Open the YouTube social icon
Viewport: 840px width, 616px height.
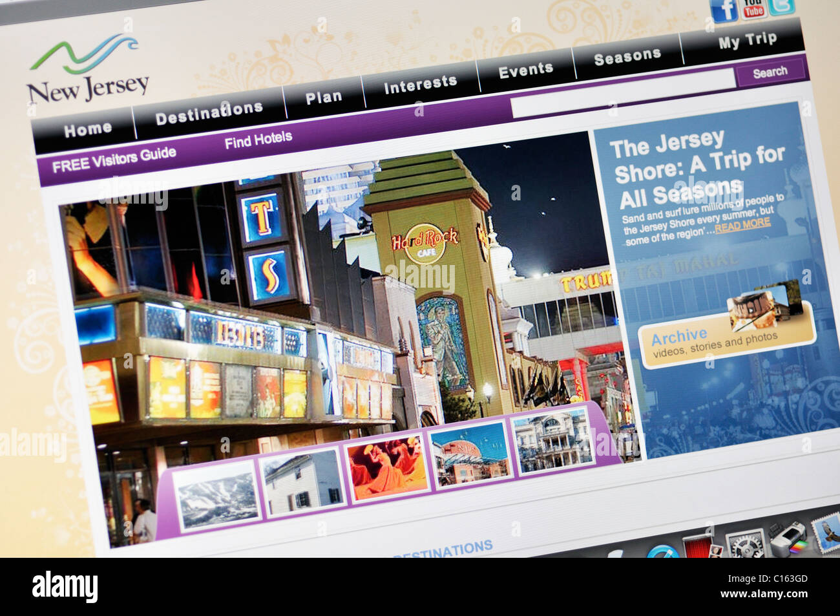(x=753, y=8)
